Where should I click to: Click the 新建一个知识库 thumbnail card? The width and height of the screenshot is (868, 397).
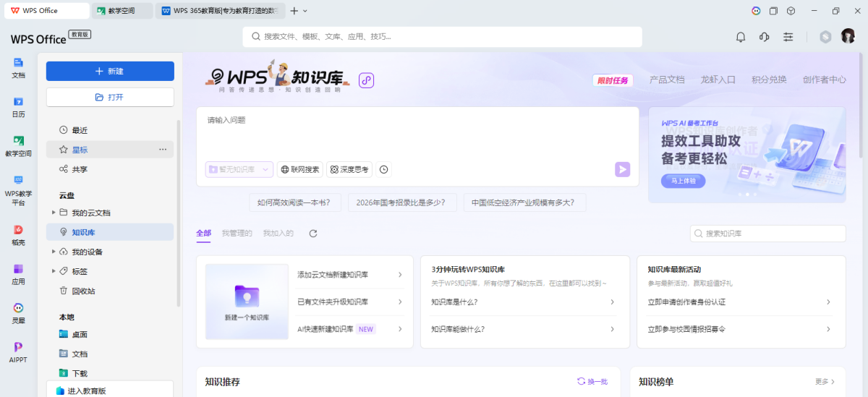coord(247,302)
